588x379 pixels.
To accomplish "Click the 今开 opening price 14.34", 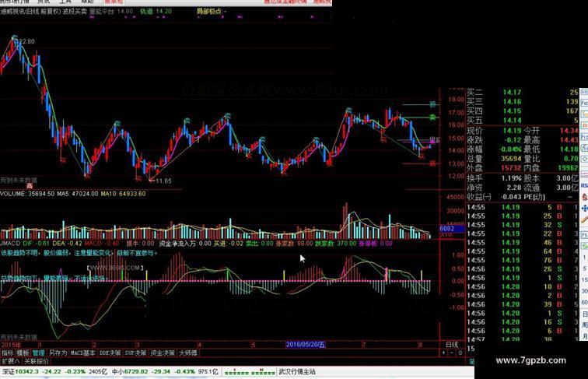I will 569,131.
